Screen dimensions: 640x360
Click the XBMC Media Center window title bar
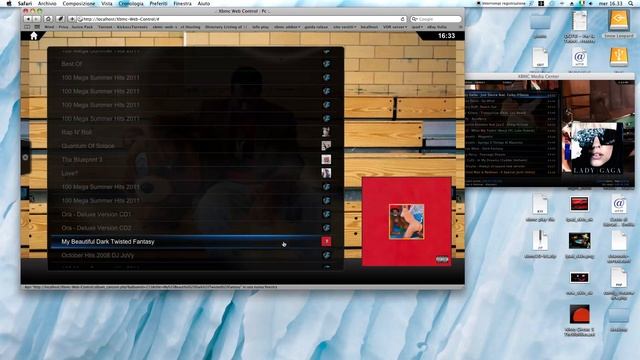tap(550, 76)
